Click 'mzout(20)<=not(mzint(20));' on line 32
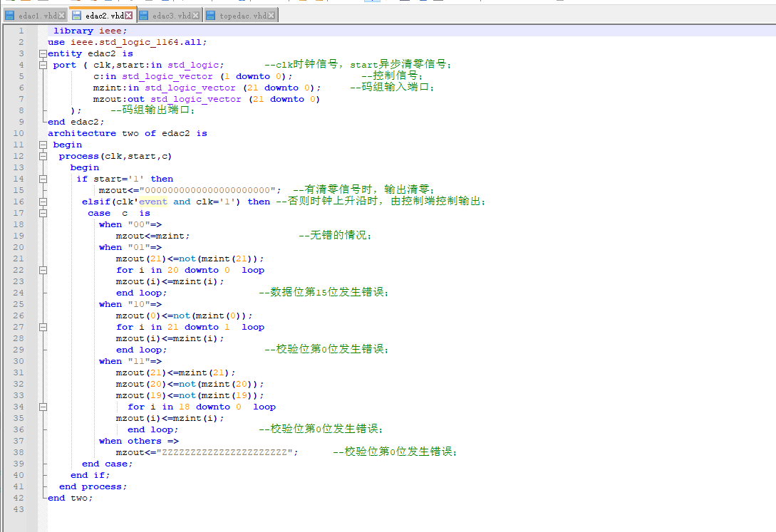This screenshot has height=532, width=776. coord(190,384)
